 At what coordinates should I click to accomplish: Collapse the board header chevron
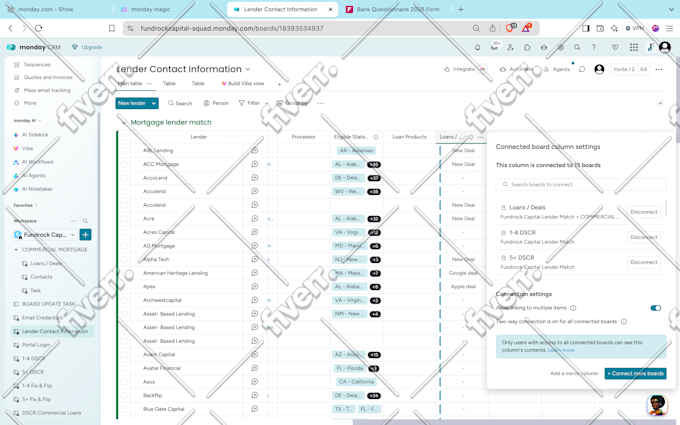[660, 103]
